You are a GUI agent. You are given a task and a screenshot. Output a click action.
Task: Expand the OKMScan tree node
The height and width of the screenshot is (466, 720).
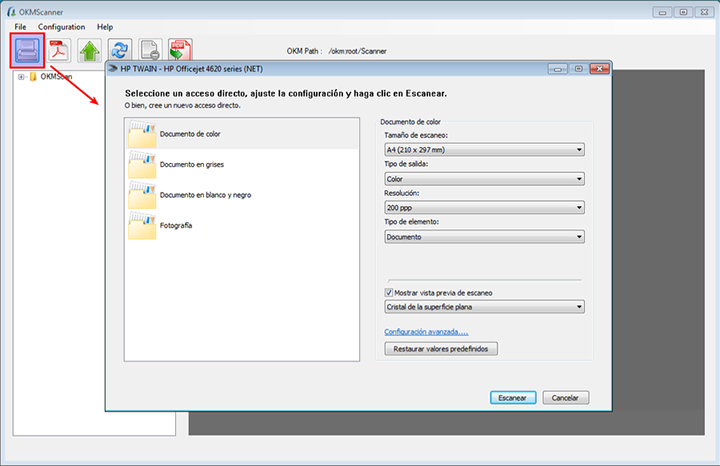tap(21, 77)
